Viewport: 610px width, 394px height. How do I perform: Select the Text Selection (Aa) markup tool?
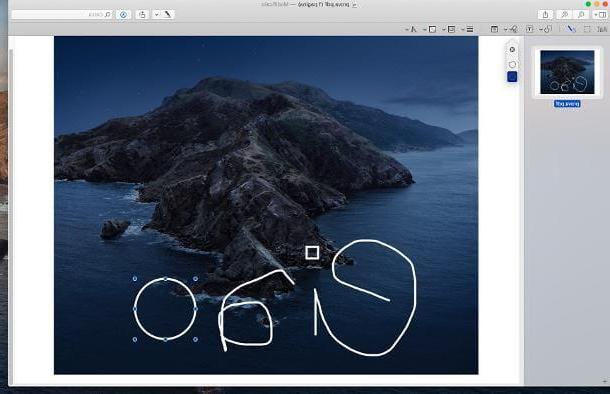tap(602, 29)
